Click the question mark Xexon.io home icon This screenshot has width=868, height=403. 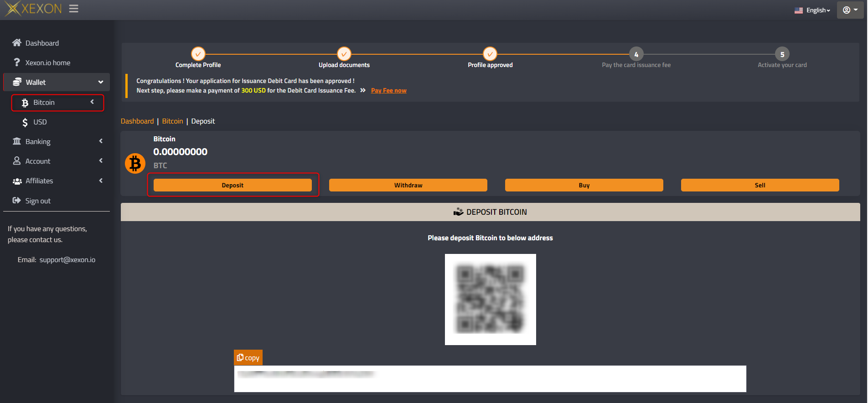(x=17, y=62)
